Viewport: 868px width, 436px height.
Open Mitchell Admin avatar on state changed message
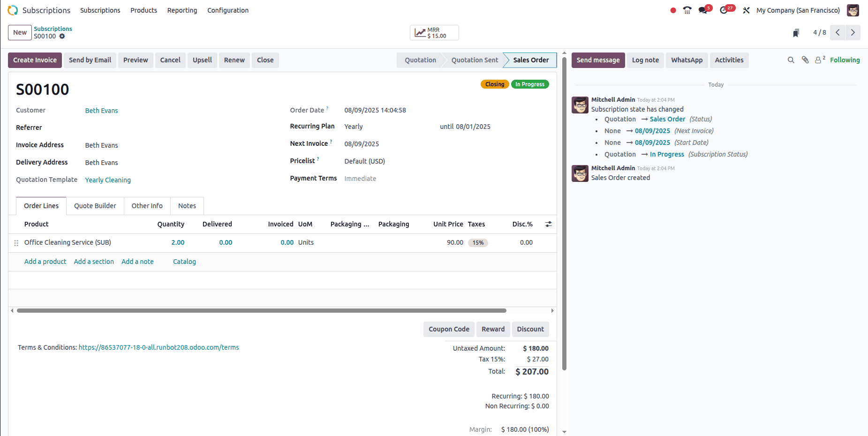click(x=580, y=105)
